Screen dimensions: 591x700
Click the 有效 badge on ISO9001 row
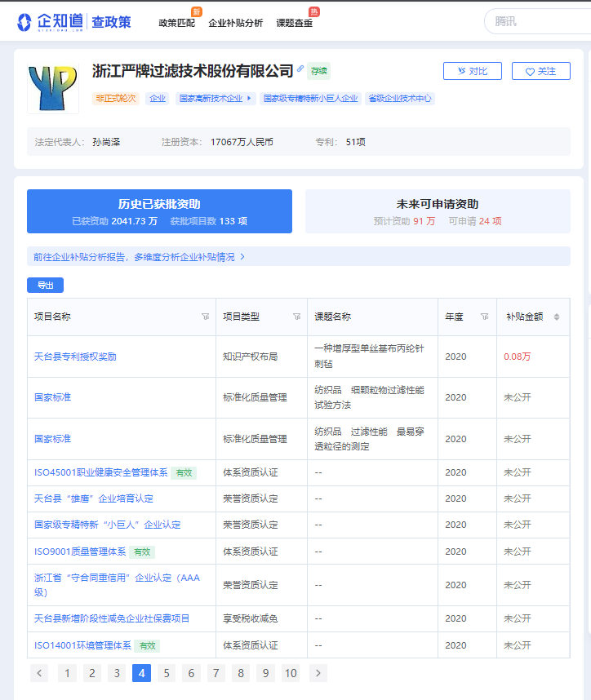[142, 552]
